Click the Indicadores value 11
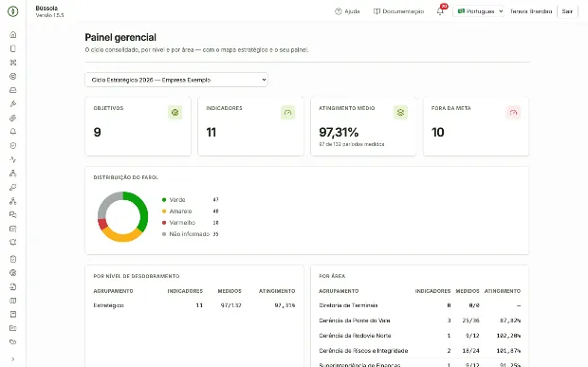This screenshot has width=588, height=367. point(211,132)
